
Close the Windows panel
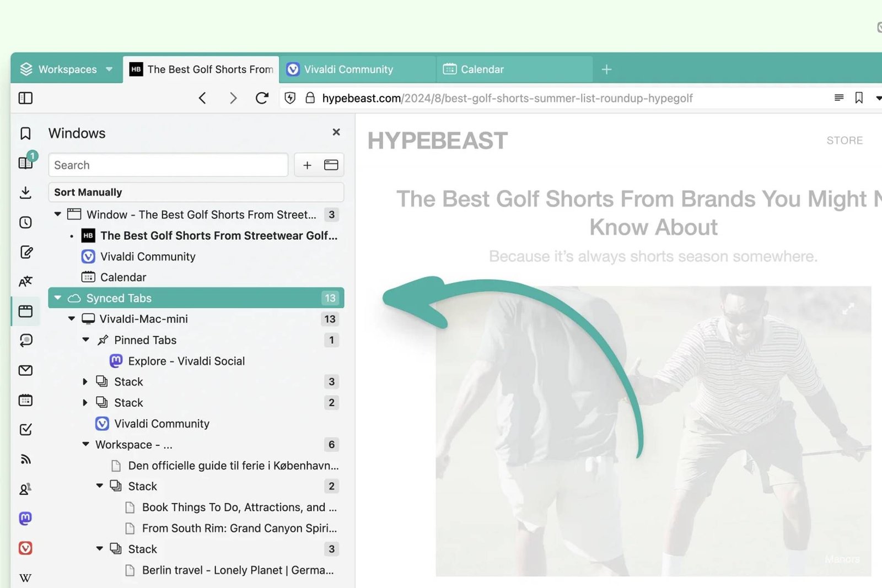(336, 132)
